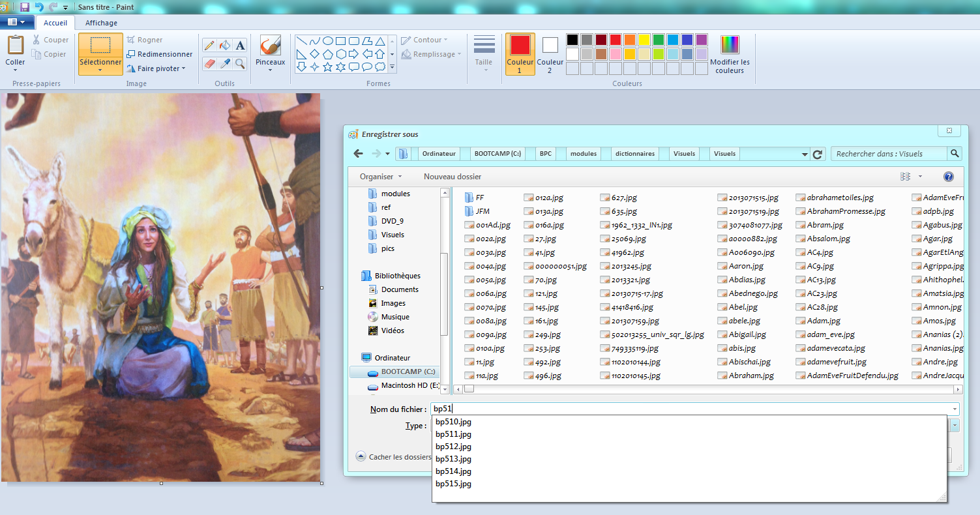Click the Copier command
This screenshot has width=980, height=515.
(50, 54)
